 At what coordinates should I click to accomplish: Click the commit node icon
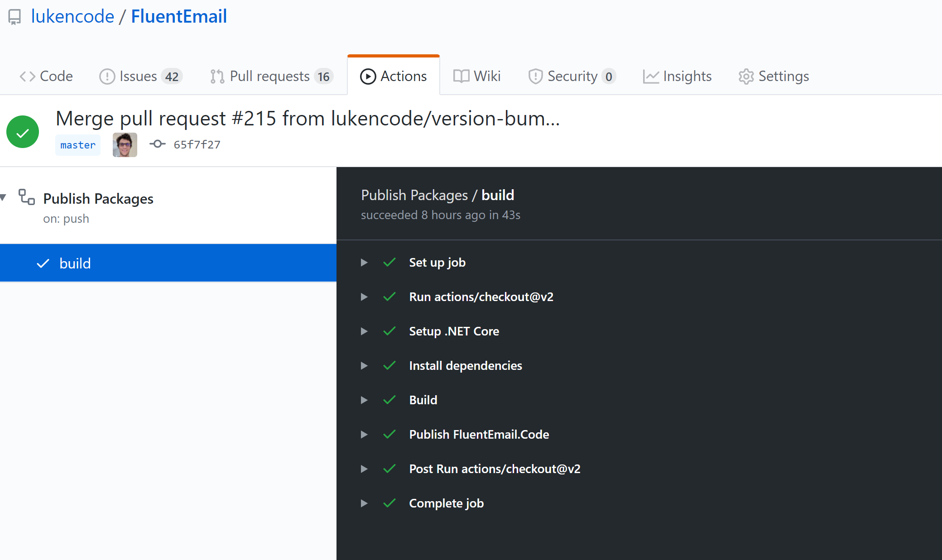[157, 144]
